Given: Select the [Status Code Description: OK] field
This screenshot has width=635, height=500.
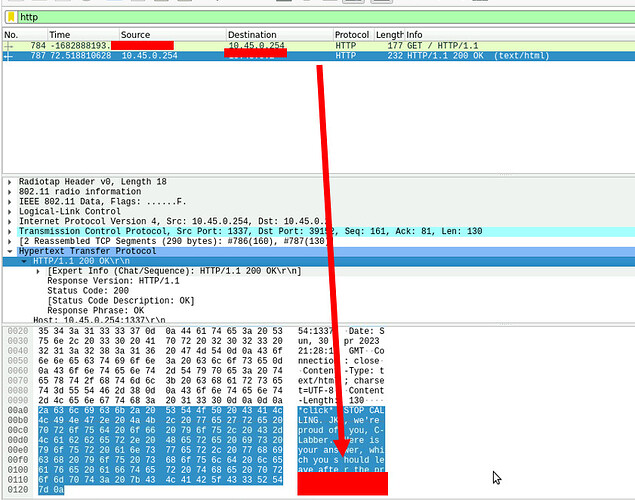Looking at the screenshot, I should click(x=121, y=301).
